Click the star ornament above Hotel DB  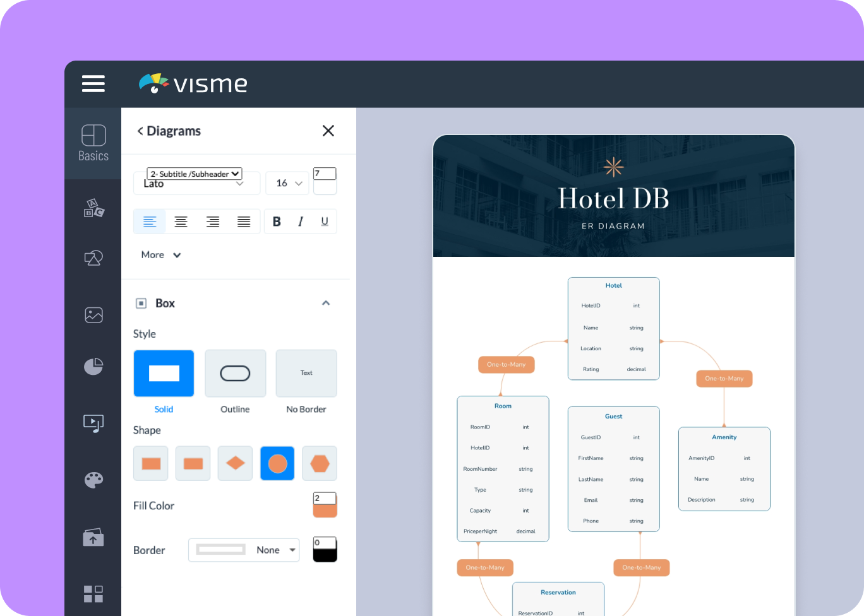(613, 167)
